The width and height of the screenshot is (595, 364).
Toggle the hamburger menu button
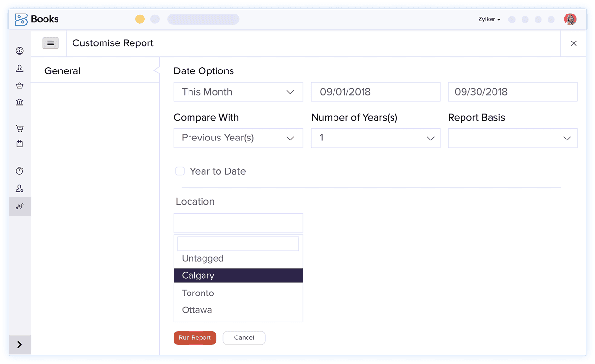51,43
